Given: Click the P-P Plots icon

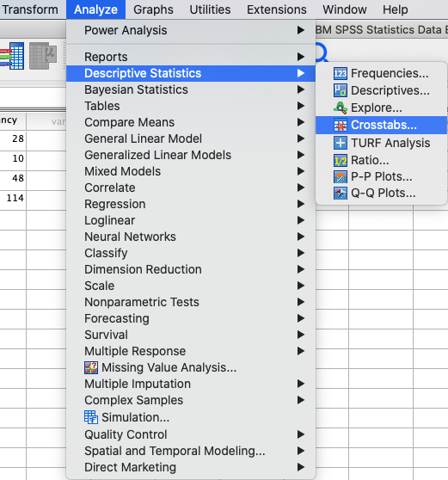Looking at the screenshot, I should click(340, 176).
